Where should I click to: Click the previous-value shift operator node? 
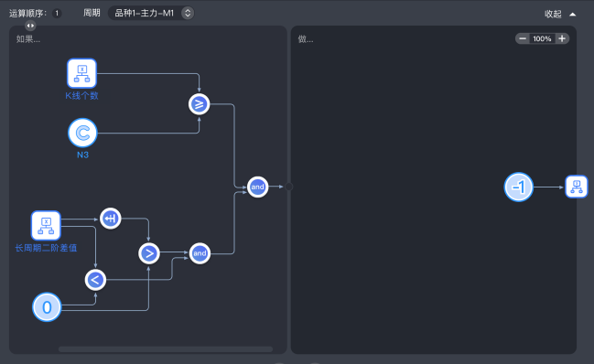point(111,219)
